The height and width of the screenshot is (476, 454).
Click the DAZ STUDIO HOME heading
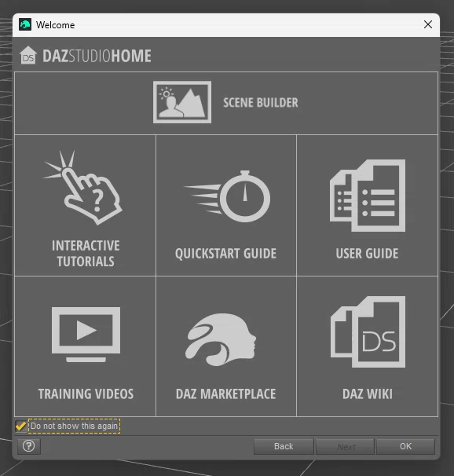(x=97, y=56)
